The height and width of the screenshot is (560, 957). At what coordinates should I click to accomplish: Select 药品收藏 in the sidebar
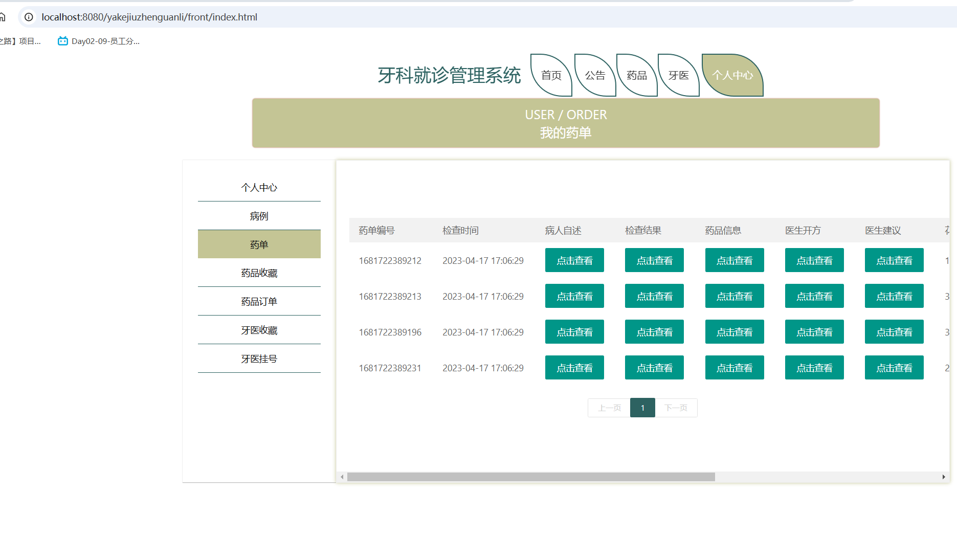[259, 273]
